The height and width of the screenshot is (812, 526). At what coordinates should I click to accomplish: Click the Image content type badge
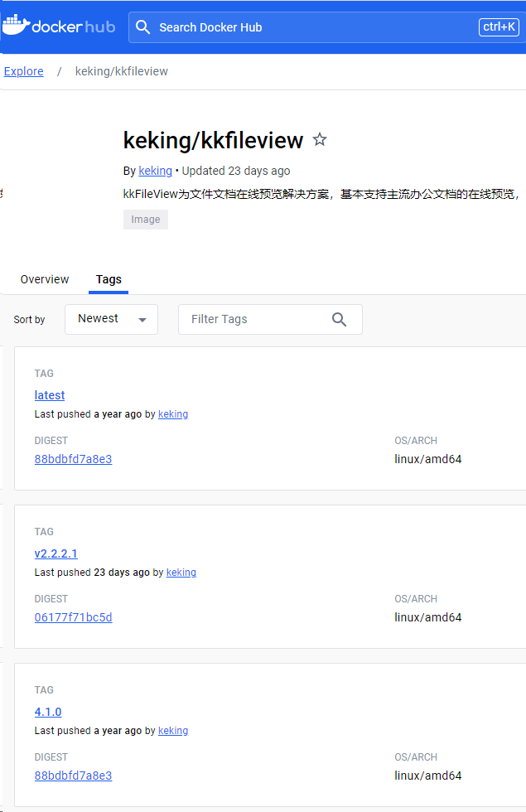click(x=145, y=219)
